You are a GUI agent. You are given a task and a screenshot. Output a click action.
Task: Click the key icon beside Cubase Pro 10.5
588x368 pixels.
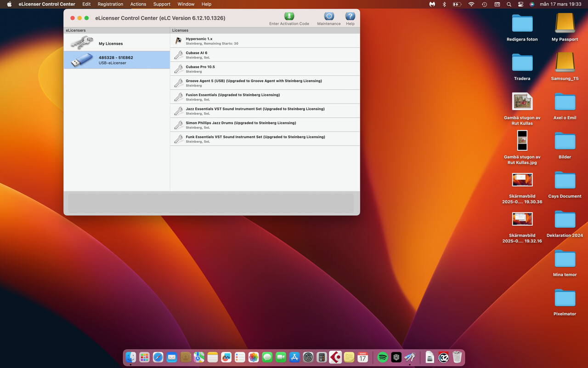pyautogui.click(x=178, y=69)
